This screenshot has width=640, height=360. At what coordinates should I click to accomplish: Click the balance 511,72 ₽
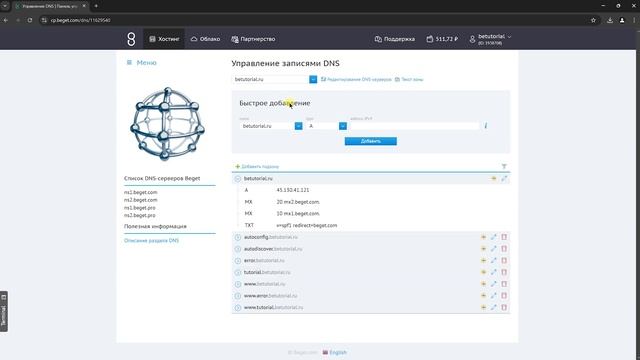click(x=442, y=39)
